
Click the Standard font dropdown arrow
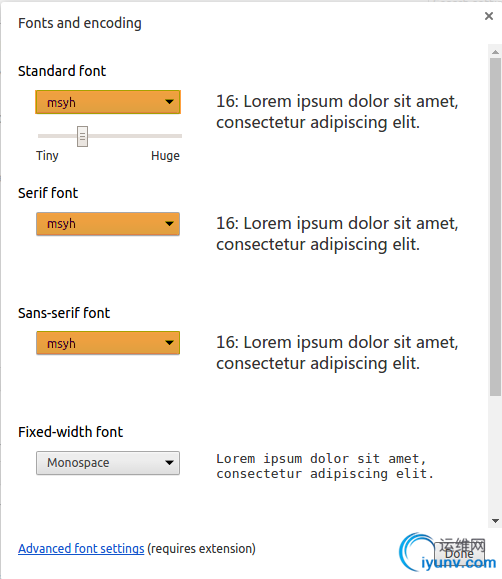pos(169,102)
